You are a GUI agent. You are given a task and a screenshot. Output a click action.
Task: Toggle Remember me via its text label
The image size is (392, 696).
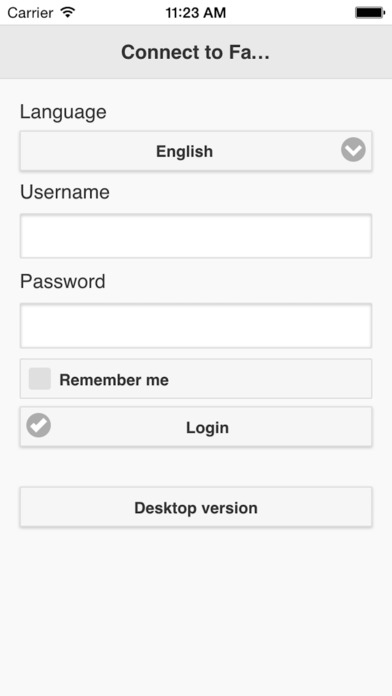(x=114, y=380)
